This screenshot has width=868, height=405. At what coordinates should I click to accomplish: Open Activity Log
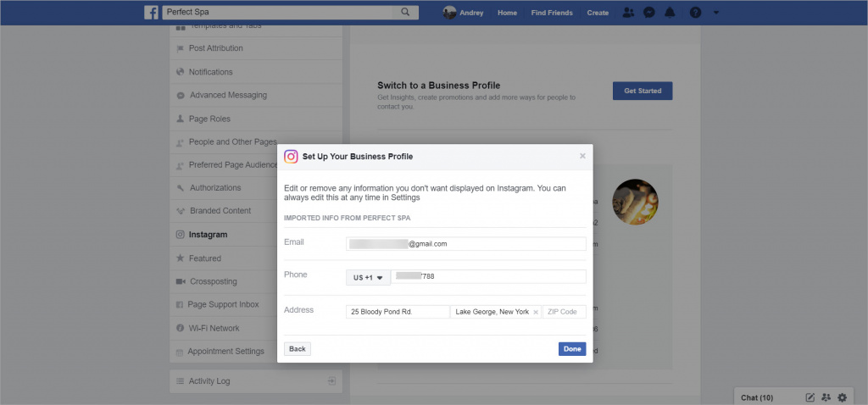point(256,381)
